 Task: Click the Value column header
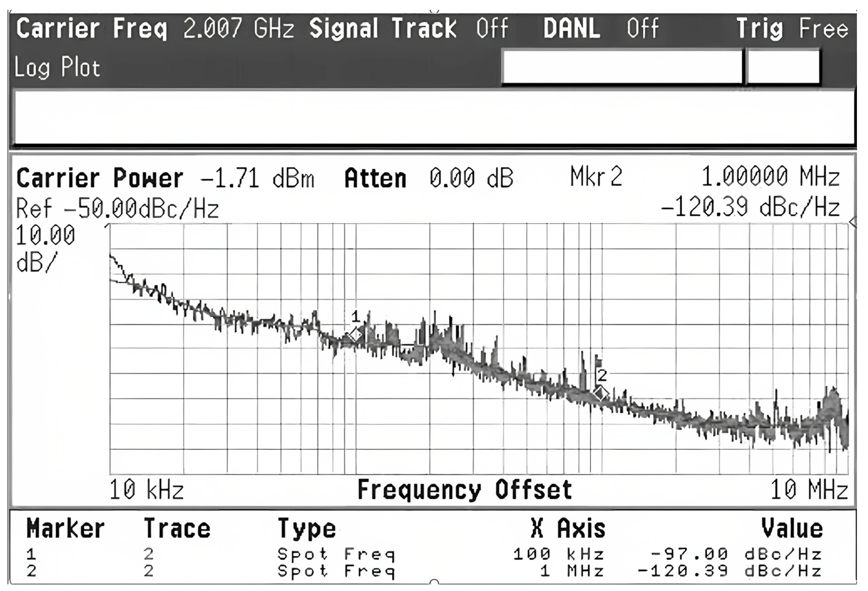[792, 529]
